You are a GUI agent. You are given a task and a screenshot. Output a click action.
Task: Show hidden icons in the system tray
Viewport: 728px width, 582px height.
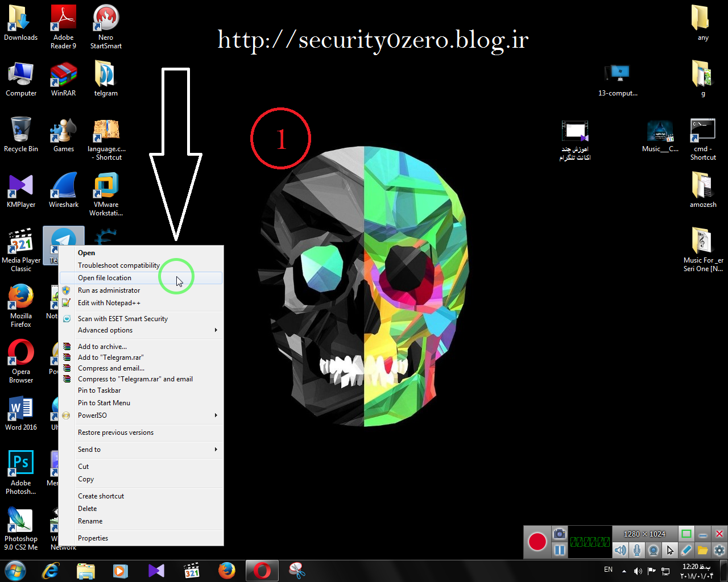(624, 571)
